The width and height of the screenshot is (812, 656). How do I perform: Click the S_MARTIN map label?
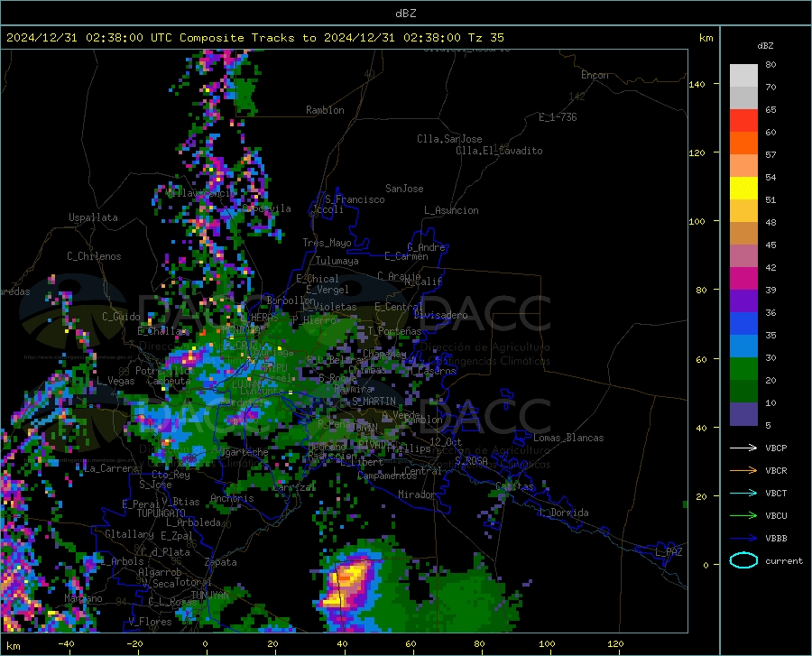pyautogui.click(x=374, y=402)
